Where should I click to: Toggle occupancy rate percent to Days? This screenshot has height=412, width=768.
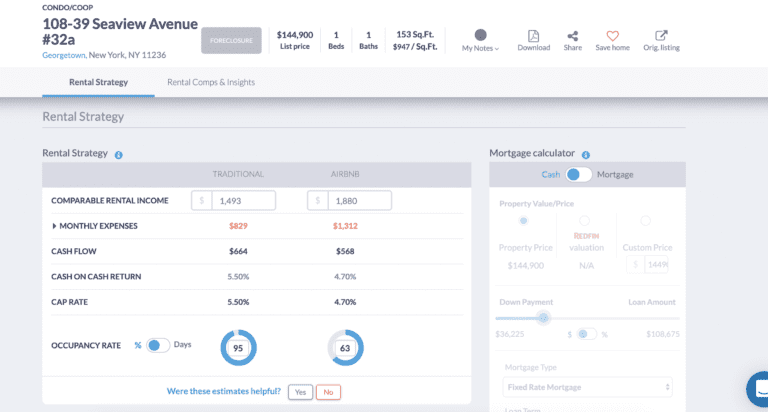pyautogui.click(x=158, y=345)
